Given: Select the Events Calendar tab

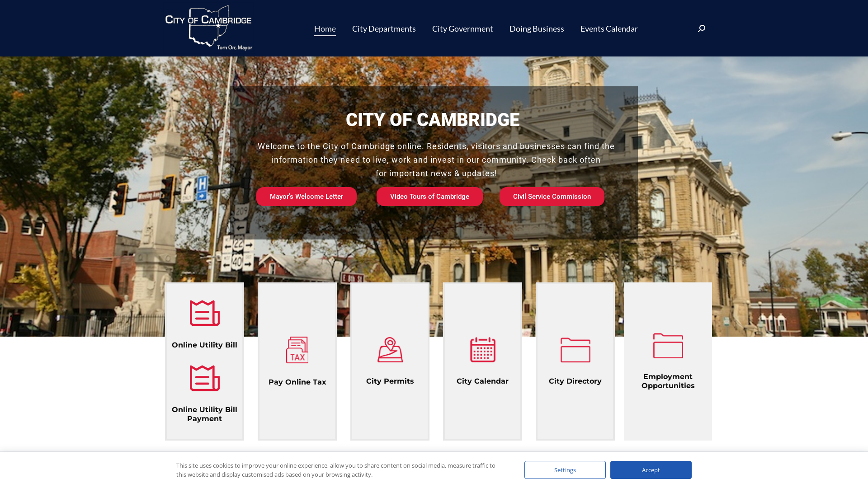Looking at the screenshot, I should pos(609,28).
